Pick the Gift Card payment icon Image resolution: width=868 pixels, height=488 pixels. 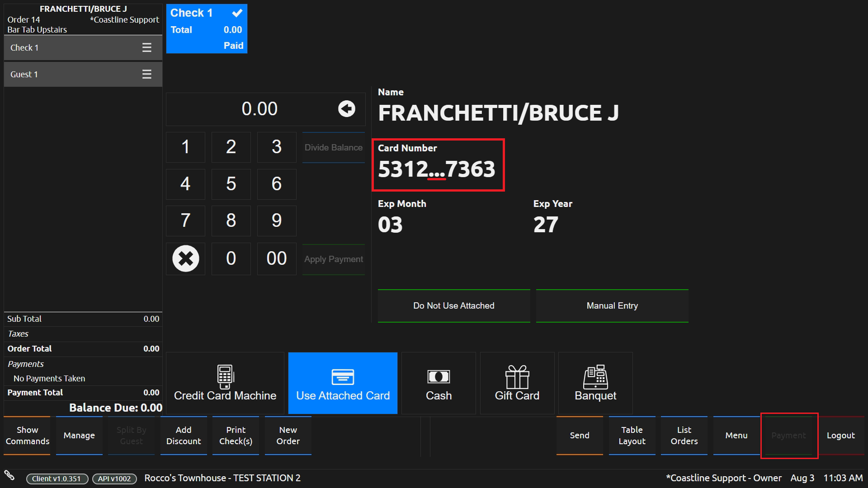517,376
